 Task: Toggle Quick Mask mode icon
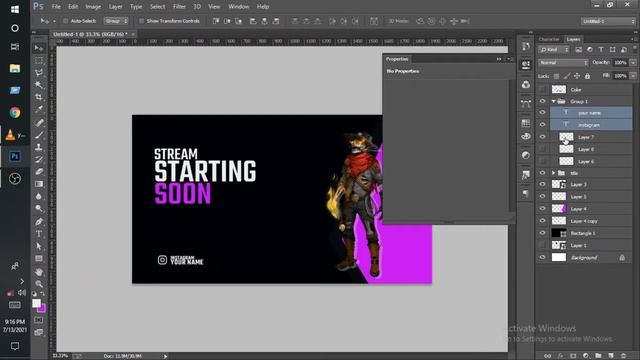39,320
